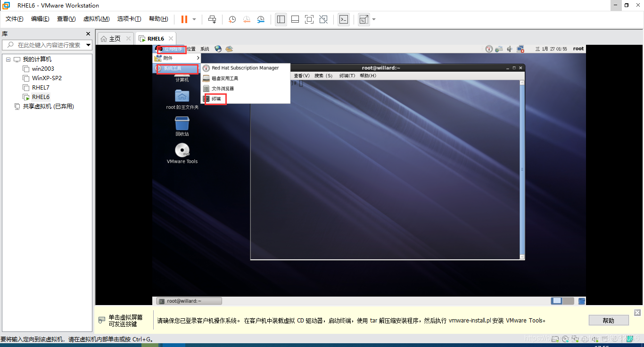Open 搜索(S) menu in the terminal
The image size is (644, 347).
(x=323, y=76)
